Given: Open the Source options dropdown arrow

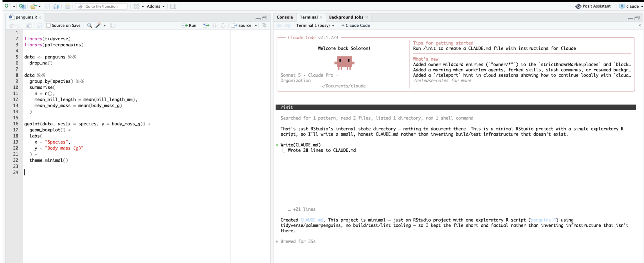Looking at the screenshot, I should pos(256,25).
